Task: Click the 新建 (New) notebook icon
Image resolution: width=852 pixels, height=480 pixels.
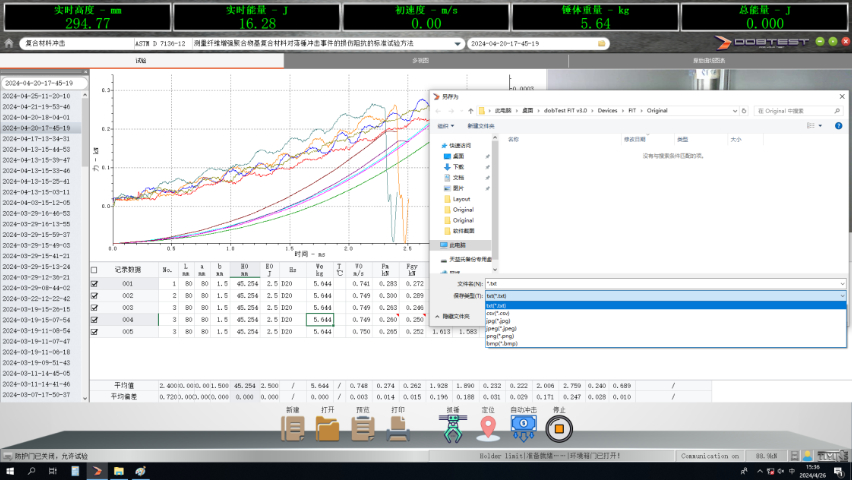Action: click(x=293, y=429)
